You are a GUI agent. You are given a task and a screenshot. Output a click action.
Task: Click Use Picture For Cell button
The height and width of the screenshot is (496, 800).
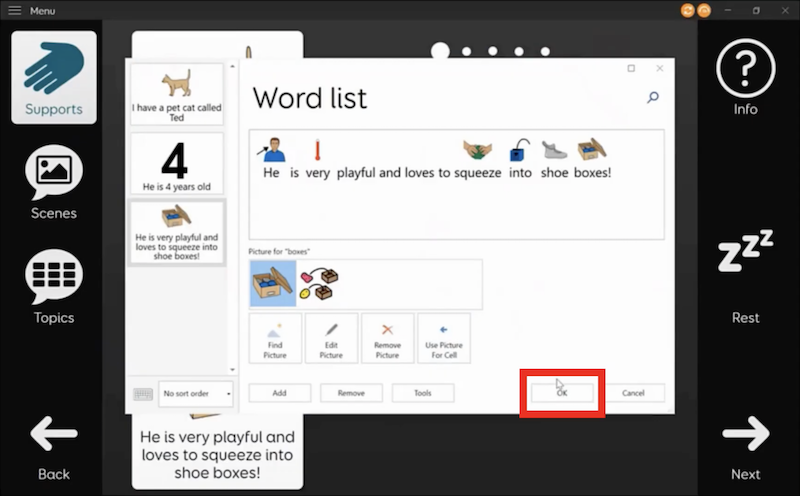point(443,338)
